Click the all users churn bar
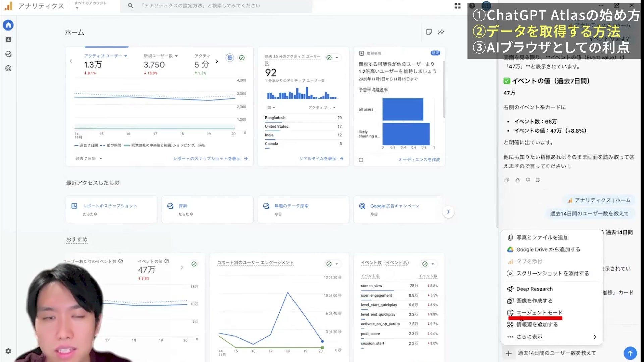This screenshot has width=644, height=362. pos(403,109)
